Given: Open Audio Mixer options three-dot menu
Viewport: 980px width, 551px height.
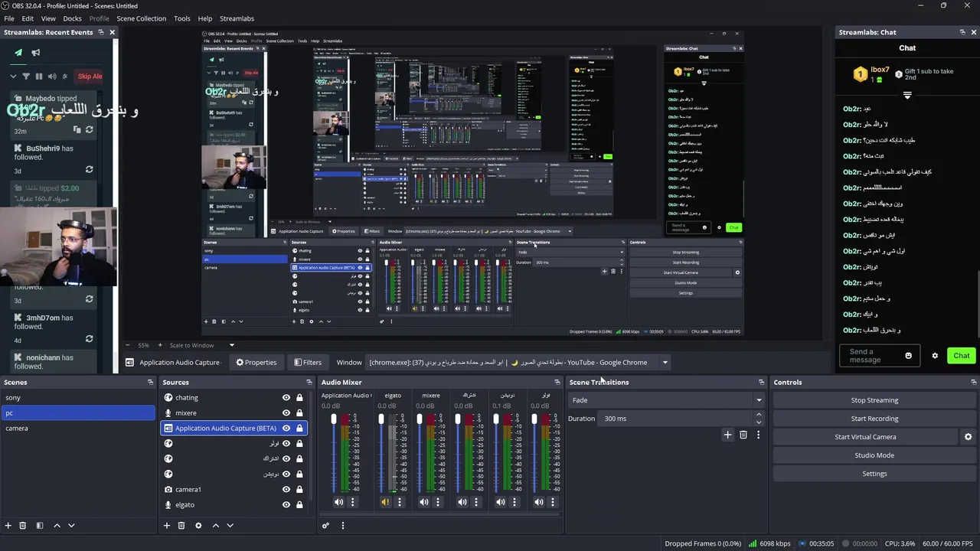Looking at the screenshot, I should pos(342,526).
